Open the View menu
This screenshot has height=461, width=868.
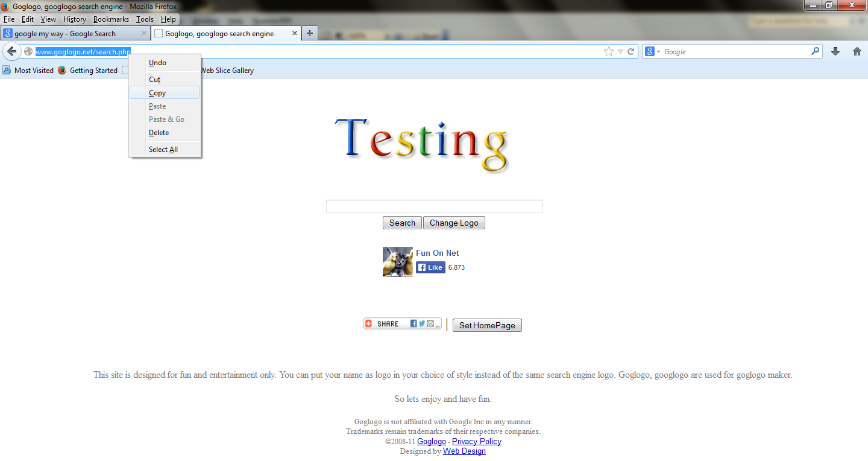(x=48, y=19)
